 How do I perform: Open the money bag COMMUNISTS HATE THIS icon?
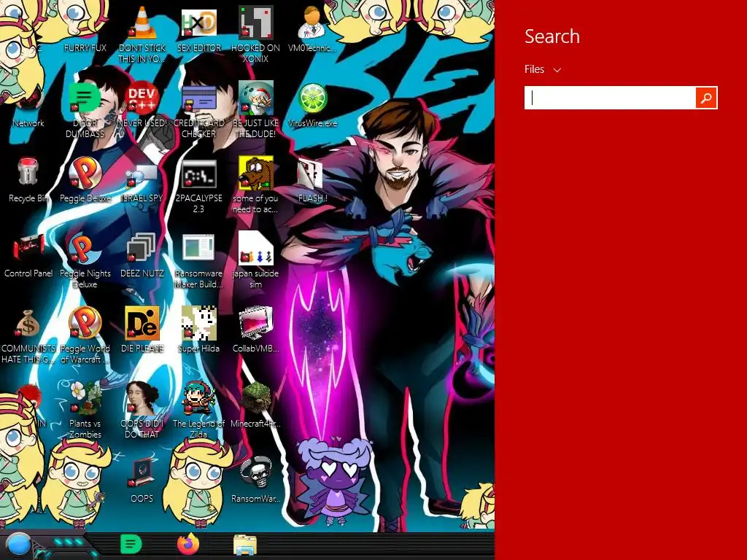[28, 323]
